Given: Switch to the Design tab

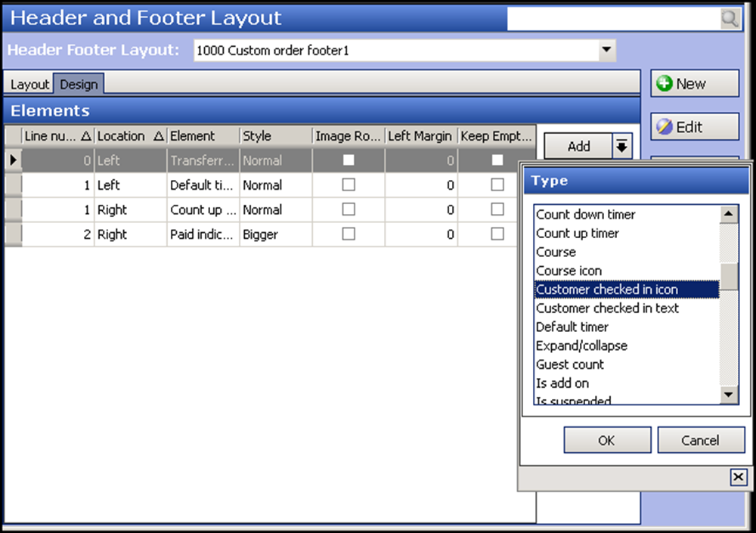Looking at the screenshot, I should click(79, 85).
